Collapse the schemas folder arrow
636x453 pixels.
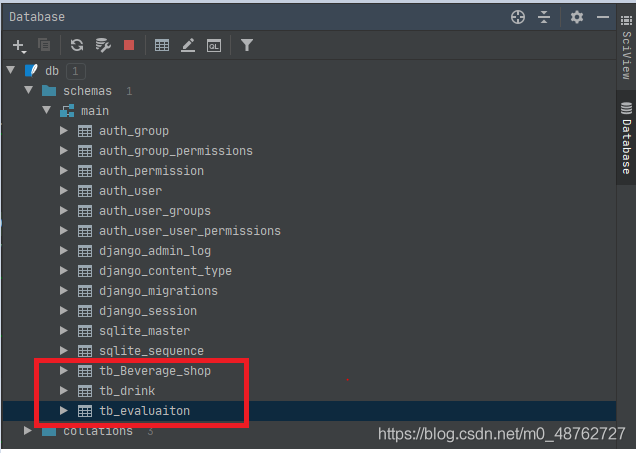(28, 90)
